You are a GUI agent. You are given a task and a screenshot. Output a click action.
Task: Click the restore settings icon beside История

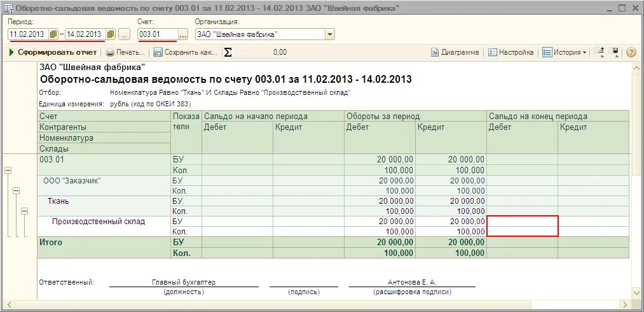coord(599,52)
